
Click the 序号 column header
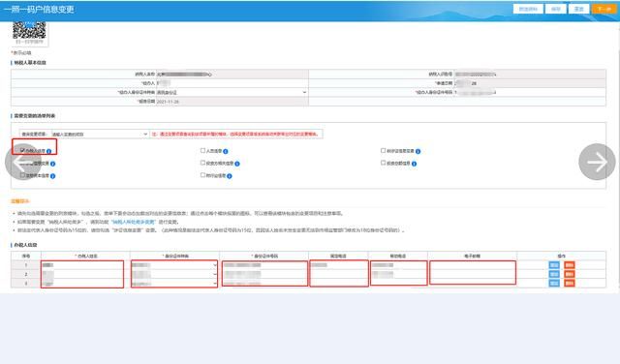click(26, 257)
